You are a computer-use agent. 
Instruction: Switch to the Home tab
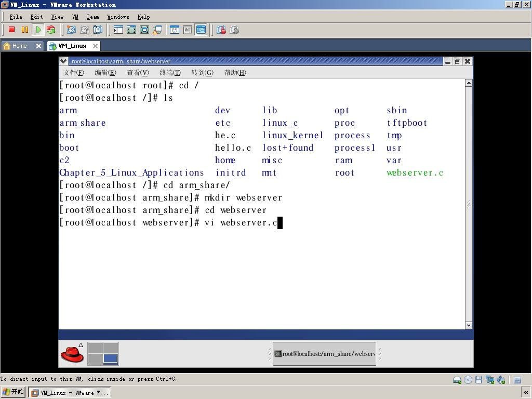(19, 46)
